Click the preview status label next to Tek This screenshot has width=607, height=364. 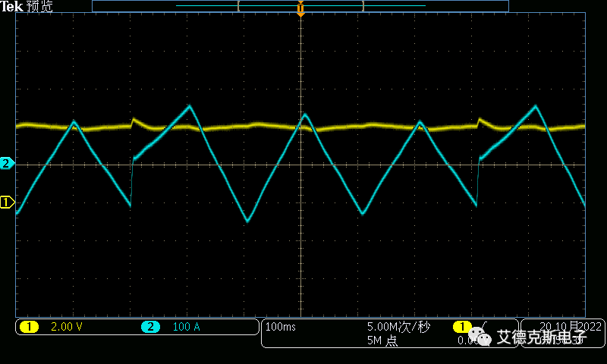coord(39,6)
